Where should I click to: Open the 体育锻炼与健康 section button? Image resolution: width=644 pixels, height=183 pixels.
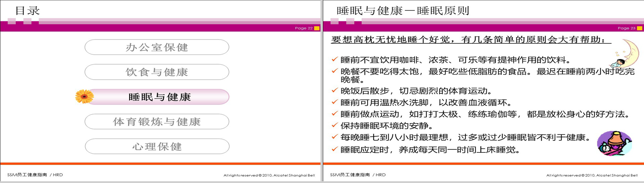click(x=157, y=122)
